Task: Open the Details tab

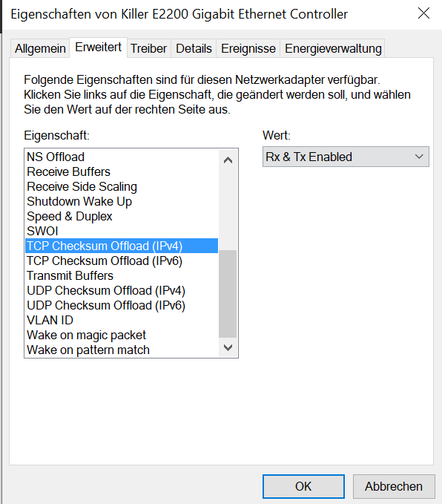Action: (194, 48)
